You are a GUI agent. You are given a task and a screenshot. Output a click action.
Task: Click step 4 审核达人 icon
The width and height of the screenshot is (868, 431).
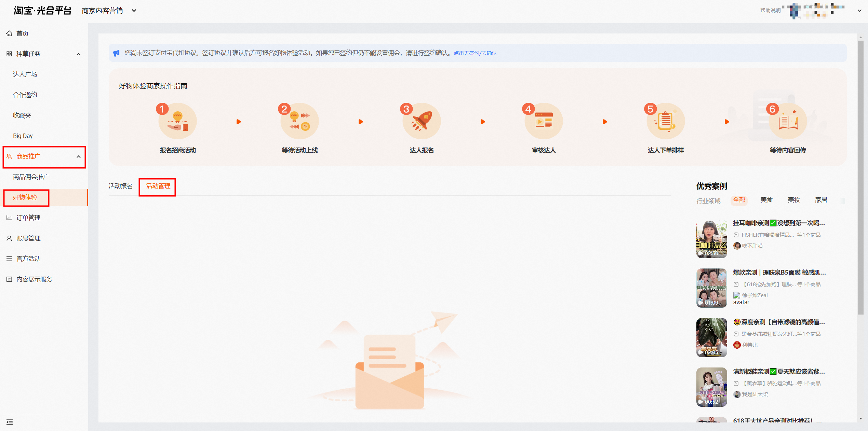[x=544, y=121]
